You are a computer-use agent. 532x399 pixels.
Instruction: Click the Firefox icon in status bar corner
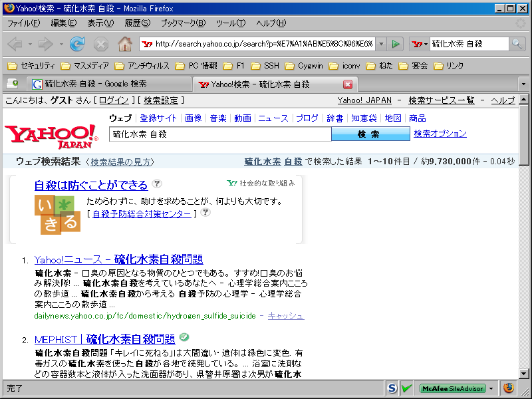(508, 388)
